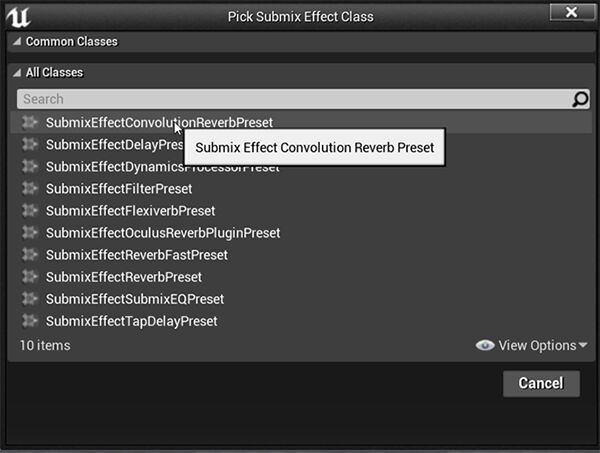Click the icon beside SubmixEffectOculusReverbPluginPreset

coord(30,232)
